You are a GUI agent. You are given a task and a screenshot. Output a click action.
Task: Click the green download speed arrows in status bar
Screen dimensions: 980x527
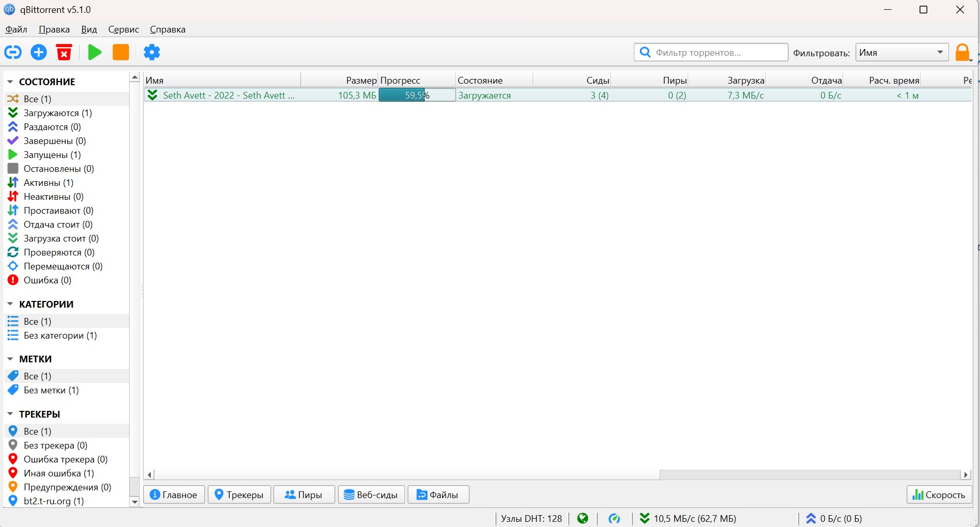click(x=645, y=518)
